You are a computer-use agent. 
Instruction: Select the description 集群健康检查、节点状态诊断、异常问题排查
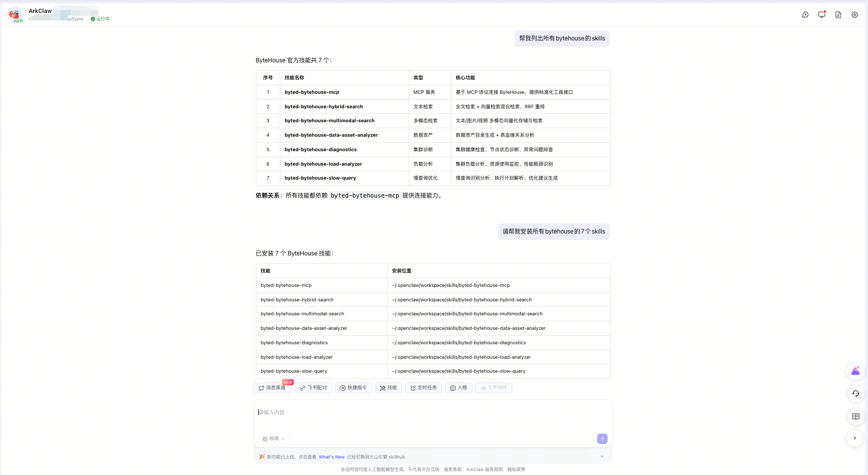(504, 150)
